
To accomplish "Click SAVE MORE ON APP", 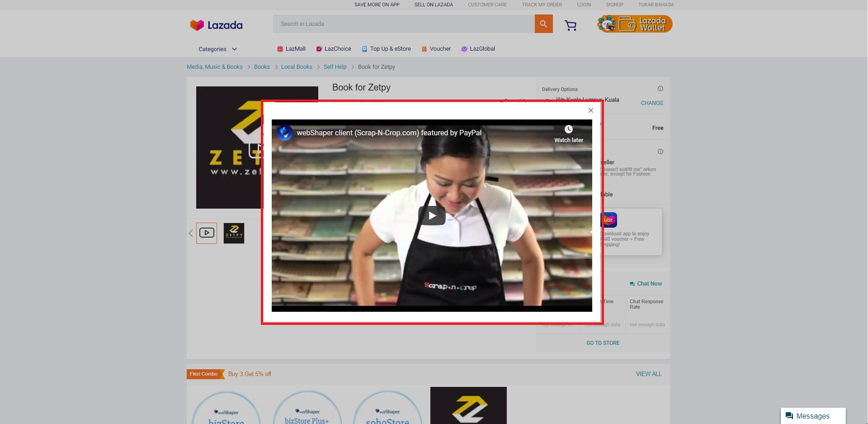I will [377, 5].
